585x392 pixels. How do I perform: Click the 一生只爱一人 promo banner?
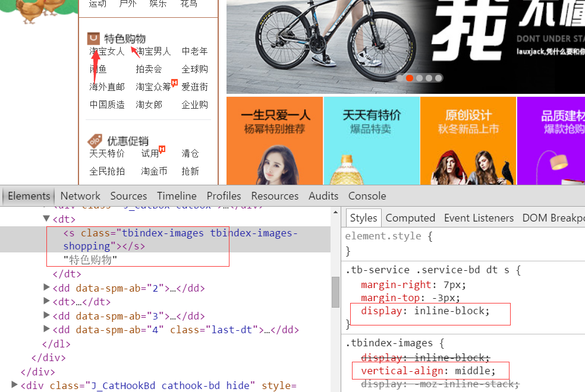[274, 141]
